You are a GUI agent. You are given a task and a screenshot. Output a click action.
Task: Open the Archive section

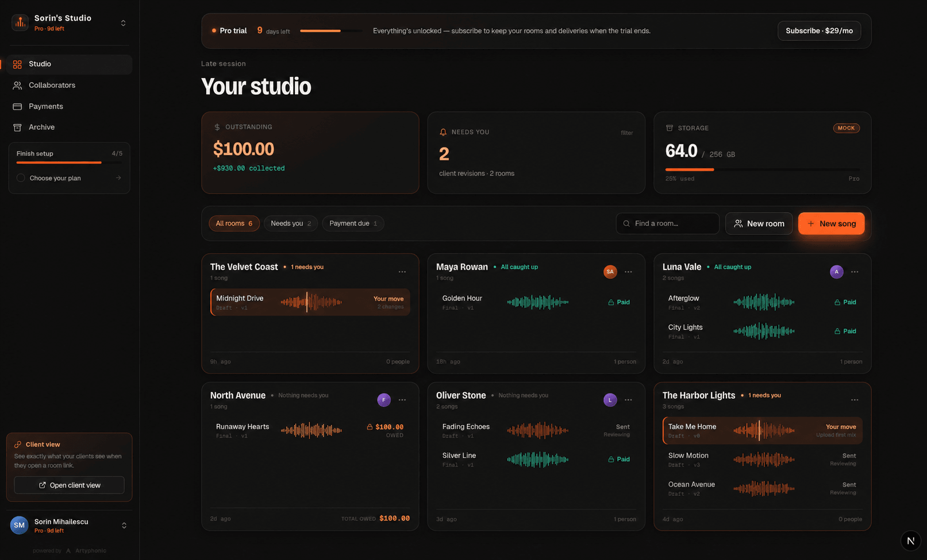point(69,127)
